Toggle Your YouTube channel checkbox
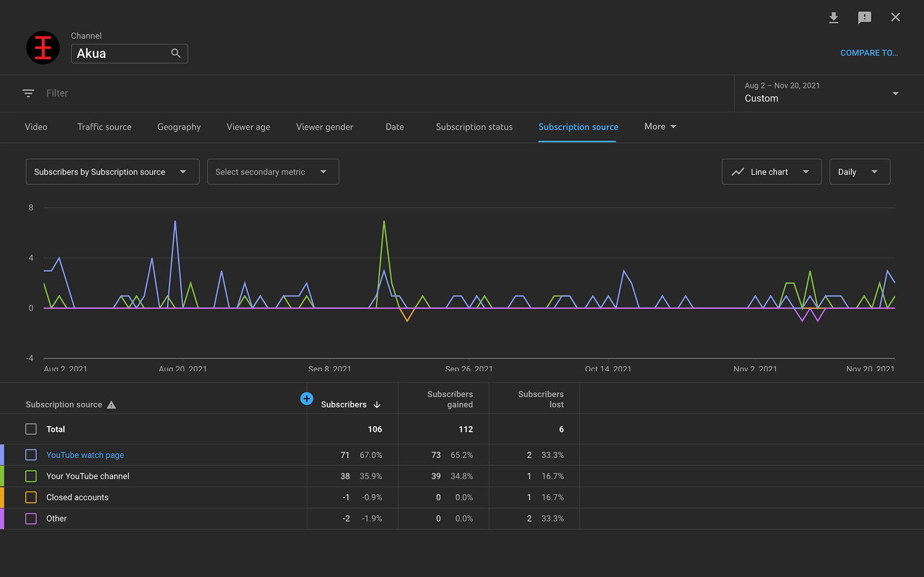The width and height of the screenshot is (924, 577). click(x=31, y=476)
